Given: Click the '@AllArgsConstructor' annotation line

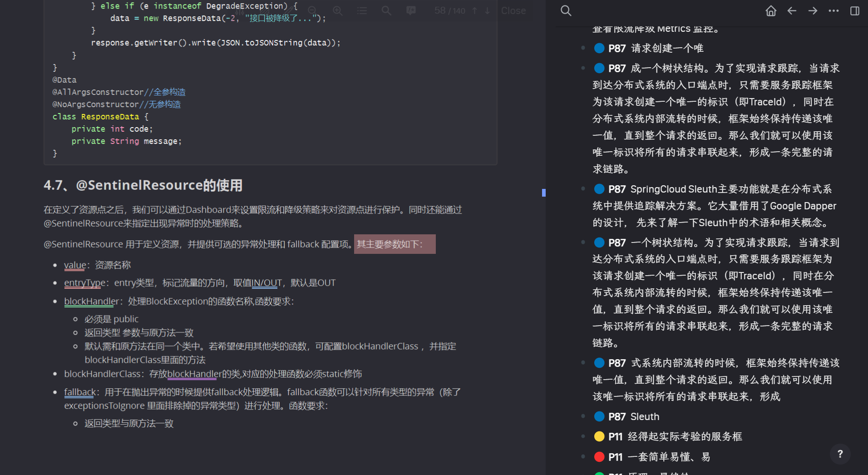Looking at the screenshot, I should coord(118,92).
